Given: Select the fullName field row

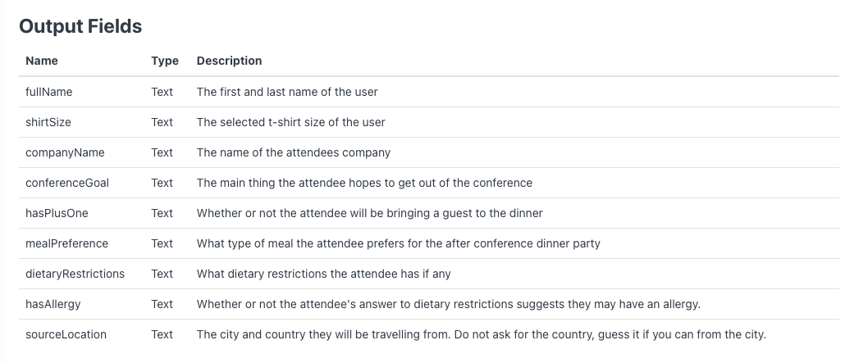Looking at the screenshot, I should click(x=429, y=92).
